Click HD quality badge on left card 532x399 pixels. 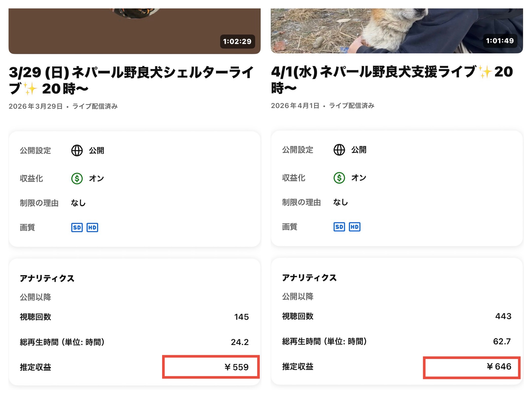pyautogui.click(x=92, y=227)
